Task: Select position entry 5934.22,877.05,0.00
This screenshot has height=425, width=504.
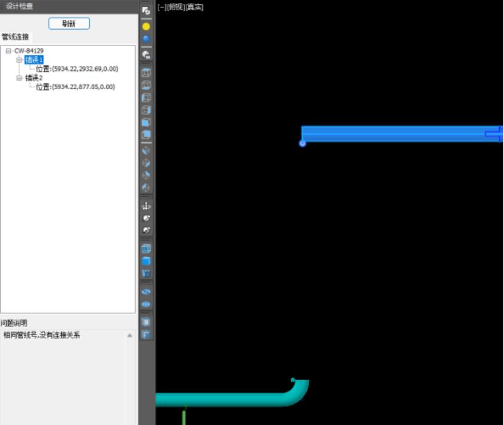Action: pos(75,87)
